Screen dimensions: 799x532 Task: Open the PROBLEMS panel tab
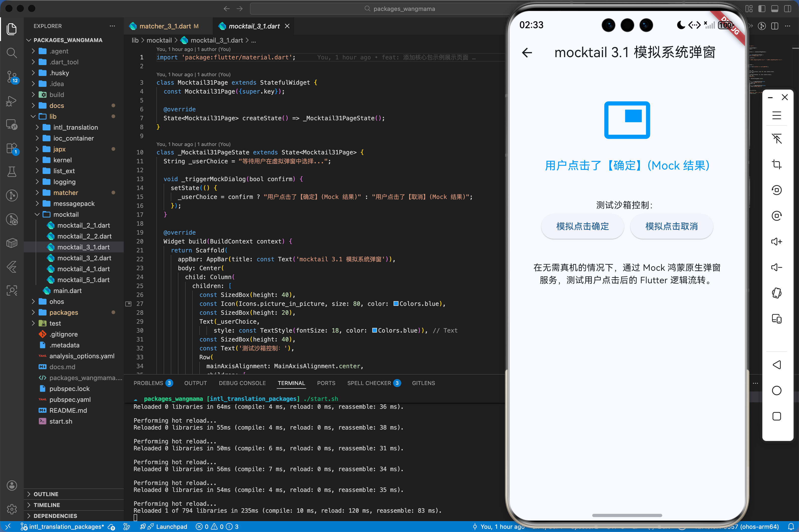click(x=153, y=383)
